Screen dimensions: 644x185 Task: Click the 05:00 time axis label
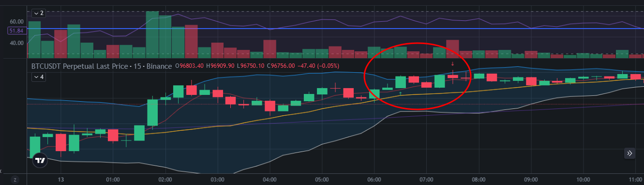322,179
